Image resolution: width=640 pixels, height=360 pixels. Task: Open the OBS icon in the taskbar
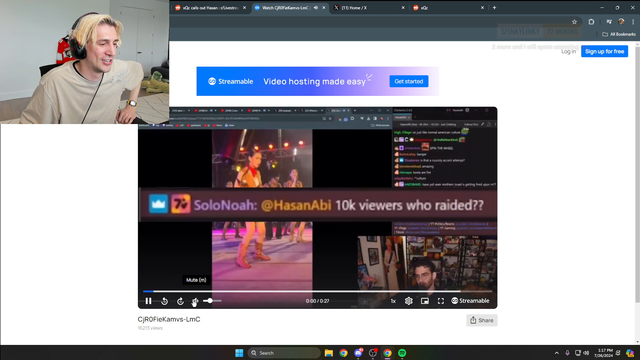373,353
